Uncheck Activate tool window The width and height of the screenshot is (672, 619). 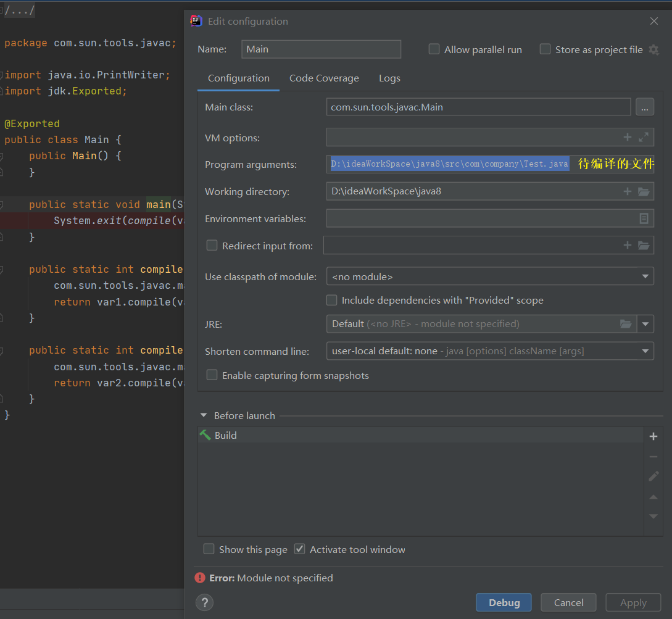(x=299, y=549)
